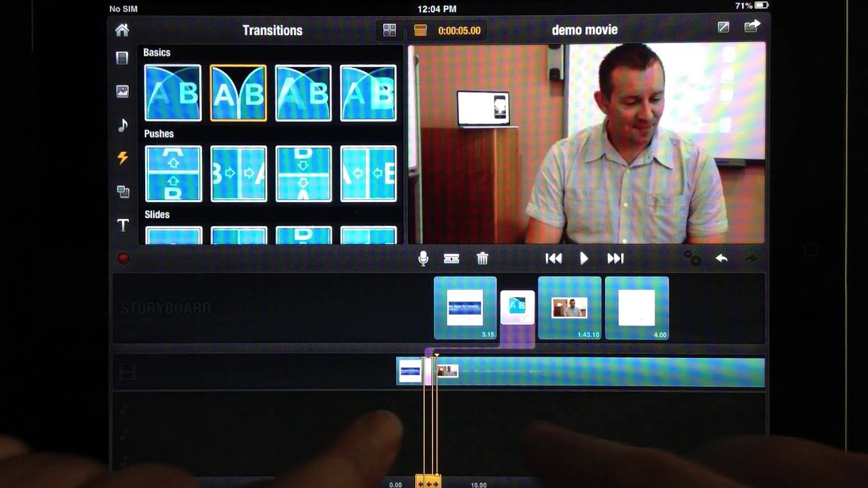Click the Basics category heading

click(157, 52)
